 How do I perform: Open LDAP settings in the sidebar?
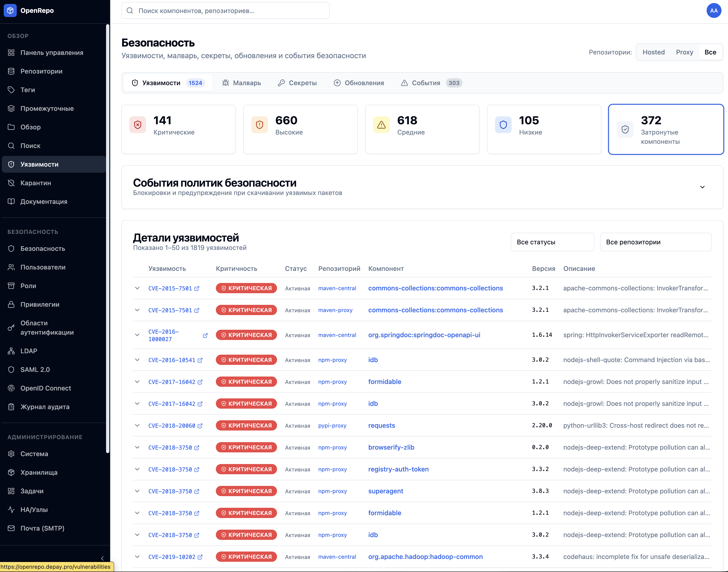(x=53, y=351)
